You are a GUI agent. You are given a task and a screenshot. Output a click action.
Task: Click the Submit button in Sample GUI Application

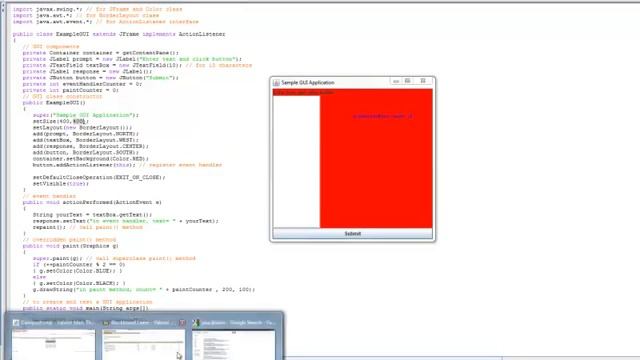pyautogui.click(x=353, y=233)
